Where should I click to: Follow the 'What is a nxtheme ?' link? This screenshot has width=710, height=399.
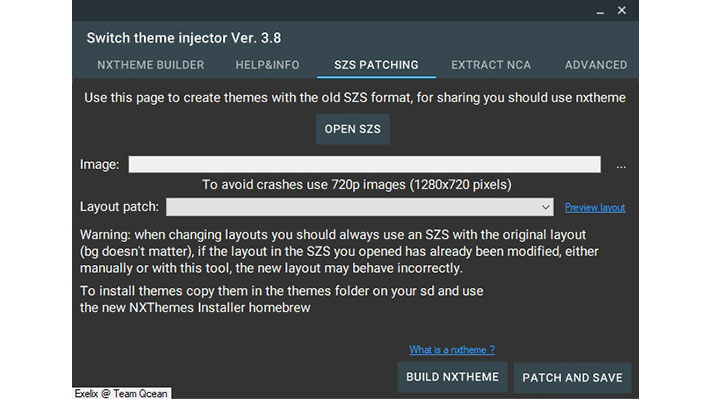(x=452, y=350)
